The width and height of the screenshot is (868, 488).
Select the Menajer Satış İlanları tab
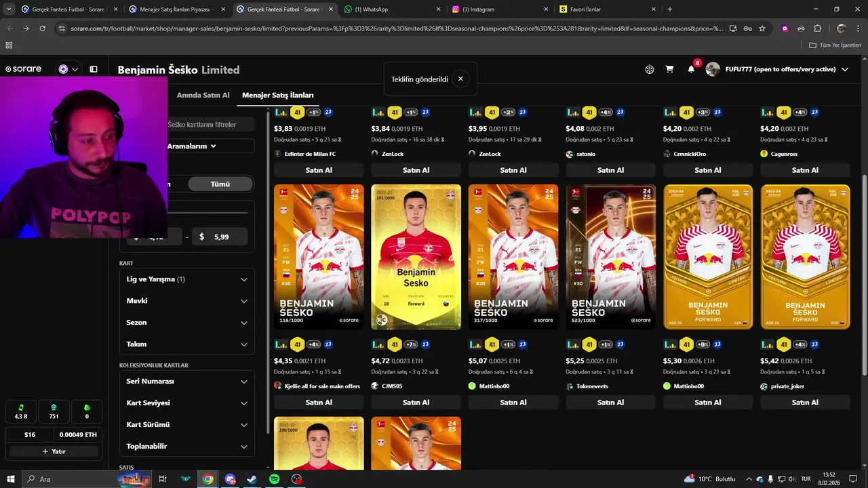pos(278,95)
